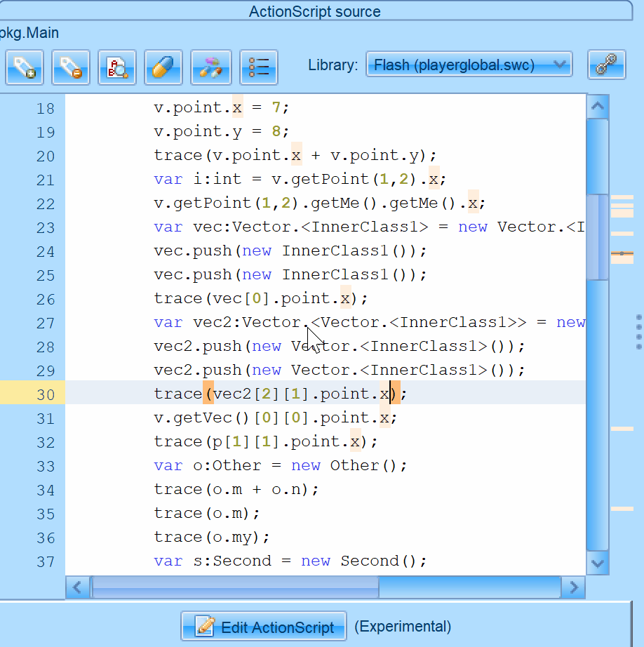Click the horizontal scrollbar left arrow
Image resolution: width=644 pixels, height=647 pixels.
point(77,587)
